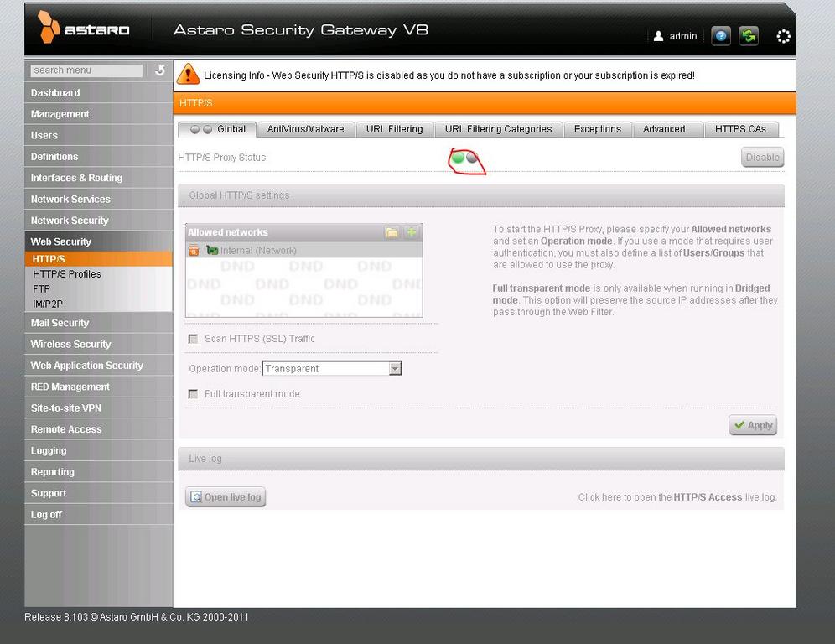Screen dimensions: 835x644
Task: Click the Open live log button
Action: click(226, 497)
